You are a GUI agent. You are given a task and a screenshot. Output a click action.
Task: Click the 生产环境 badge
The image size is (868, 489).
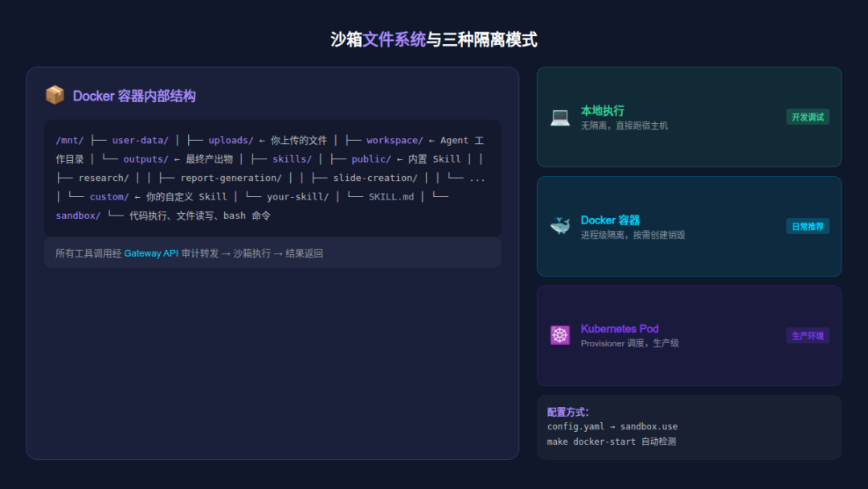click(x=808, y=335)
